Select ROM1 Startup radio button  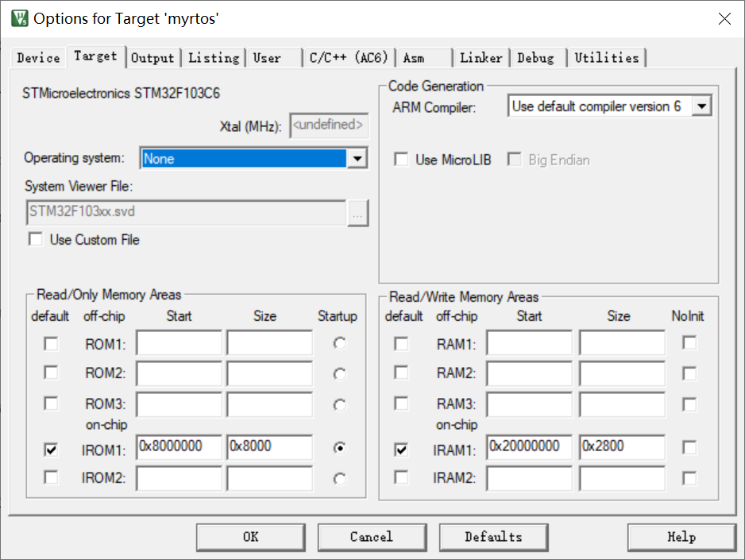click(340, 343)
